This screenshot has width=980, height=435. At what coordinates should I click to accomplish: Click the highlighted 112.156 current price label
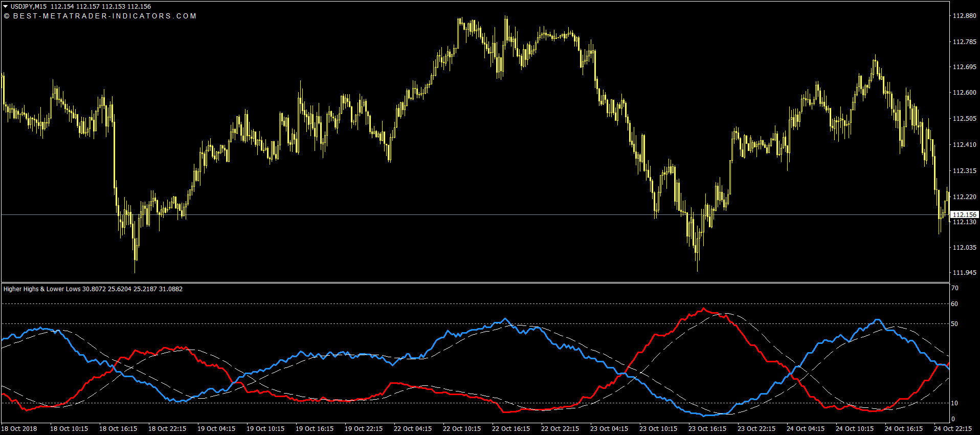(964, 215)
